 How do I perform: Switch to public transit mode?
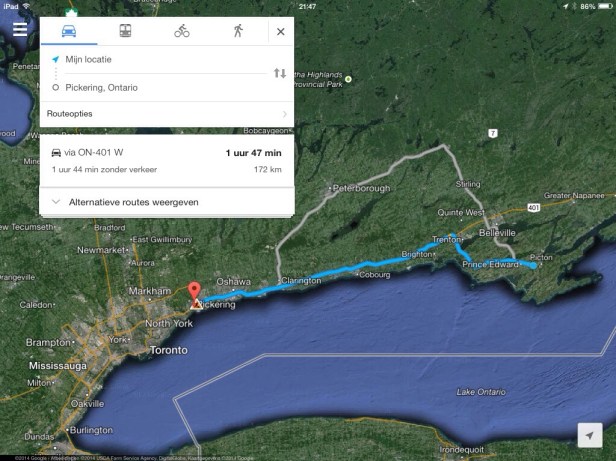pos(125,31)
